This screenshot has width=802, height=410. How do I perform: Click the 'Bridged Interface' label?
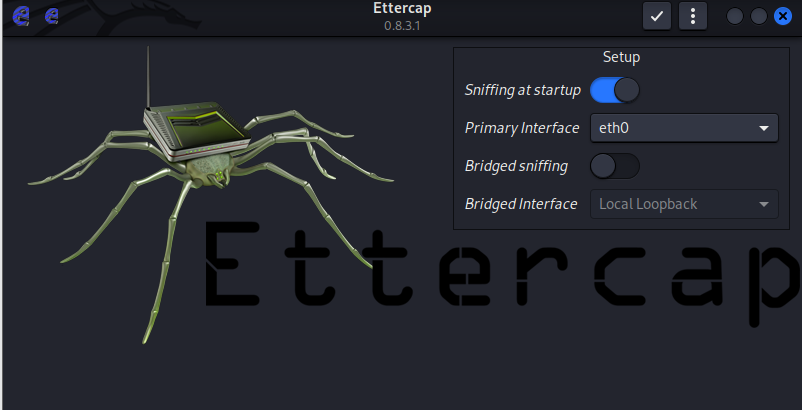point(521,204)
